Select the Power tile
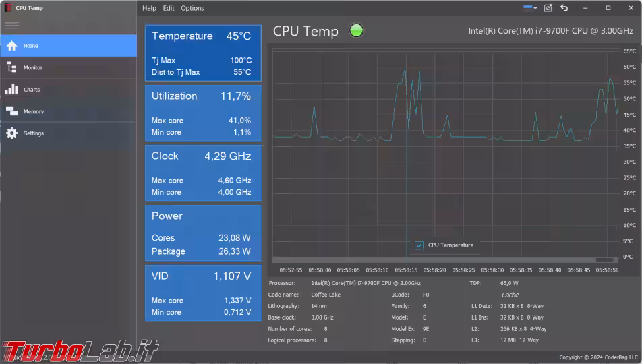 (x=203, y=233)
